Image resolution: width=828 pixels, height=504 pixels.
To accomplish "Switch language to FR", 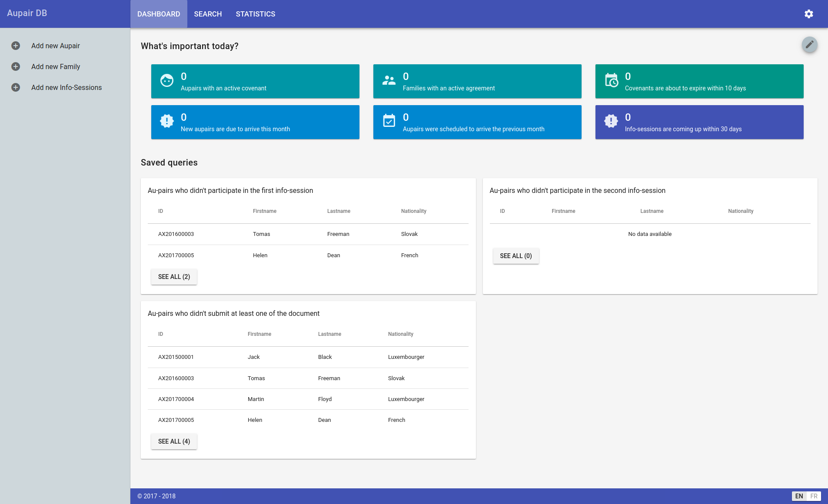I will click(814, 496).
